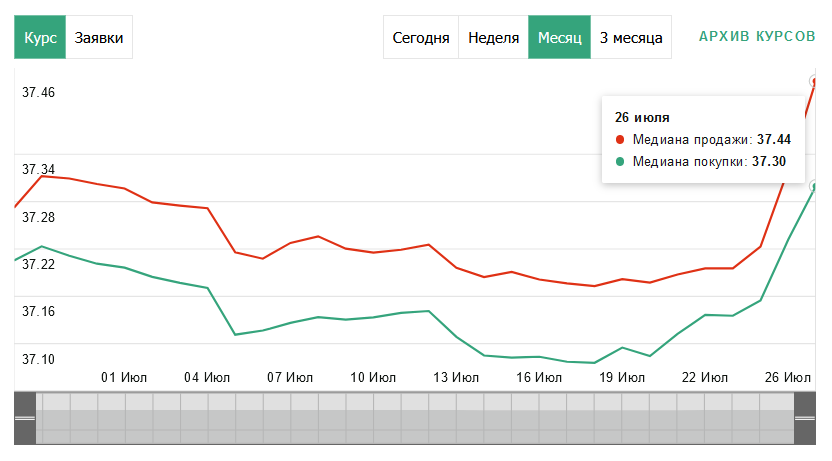Click the red sell marker at chart end
The height and width of the screenshot is (461, 832).
point(814,81)
